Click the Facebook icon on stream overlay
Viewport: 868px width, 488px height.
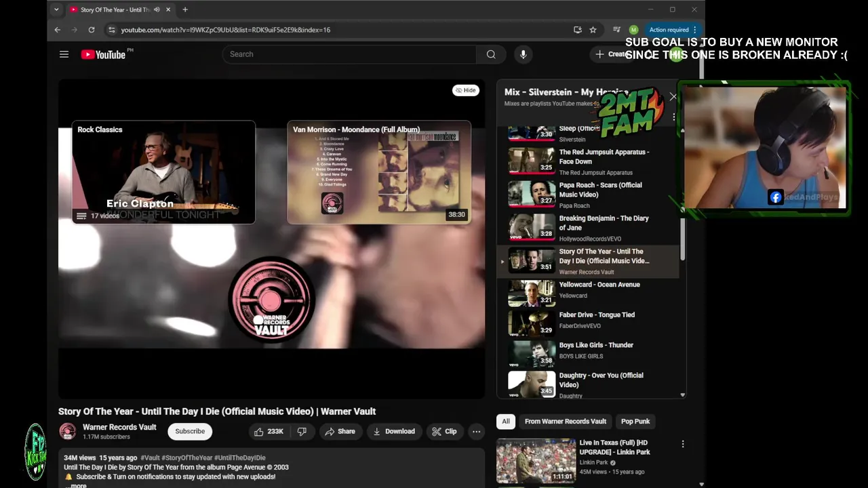776,197
